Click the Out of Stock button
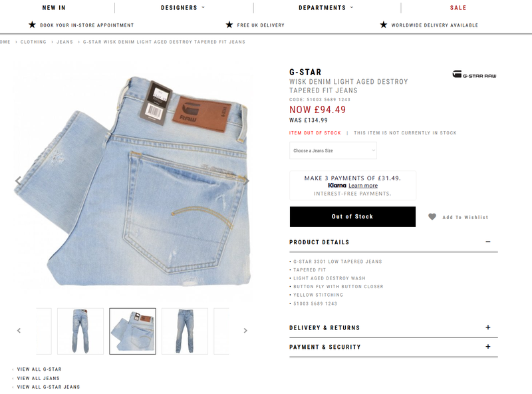The image size is (532, 394). pos(352,217)
